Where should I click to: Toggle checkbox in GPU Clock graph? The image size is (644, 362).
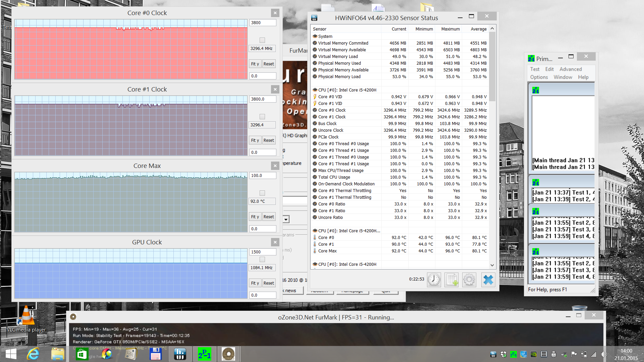(262, 259)
